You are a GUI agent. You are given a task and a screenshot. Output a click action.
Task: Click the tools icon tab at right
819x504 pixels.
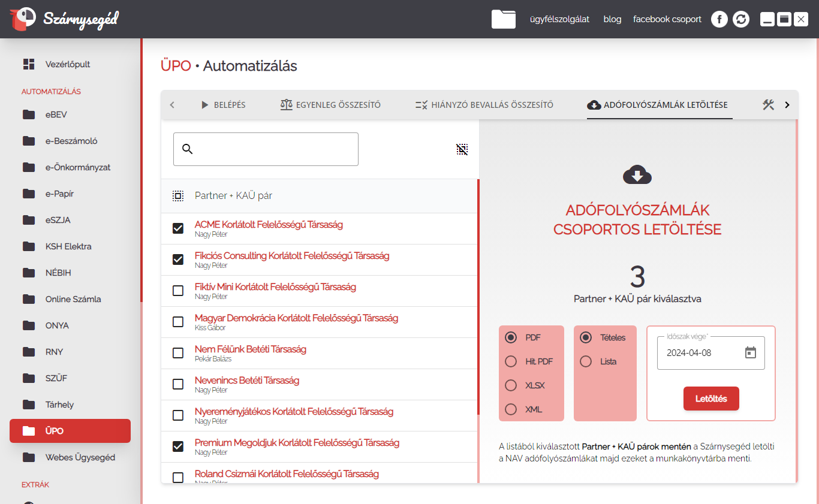pos(769,105)
